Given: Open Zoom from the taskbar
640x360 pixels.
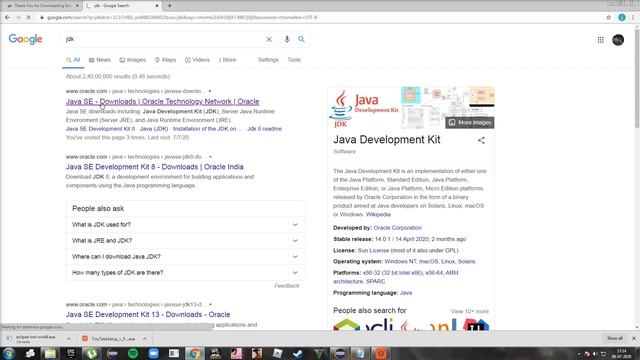Looking at the screenshot, I should [x=153, y=353].
